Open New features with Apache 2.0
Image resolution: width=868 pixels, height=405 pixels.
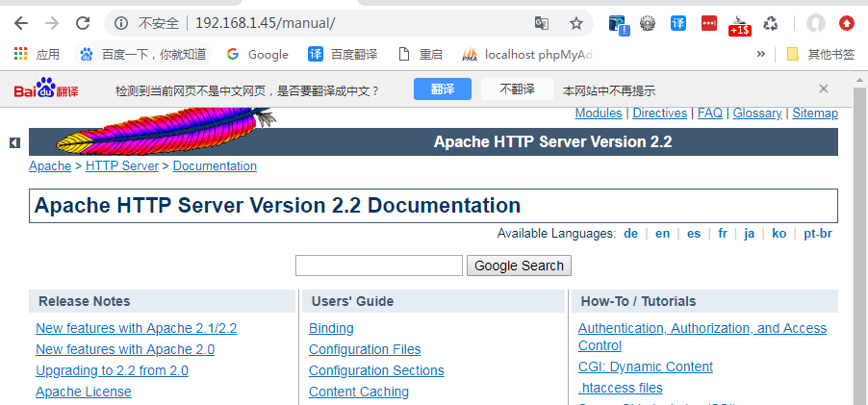(x=125, y=349)
